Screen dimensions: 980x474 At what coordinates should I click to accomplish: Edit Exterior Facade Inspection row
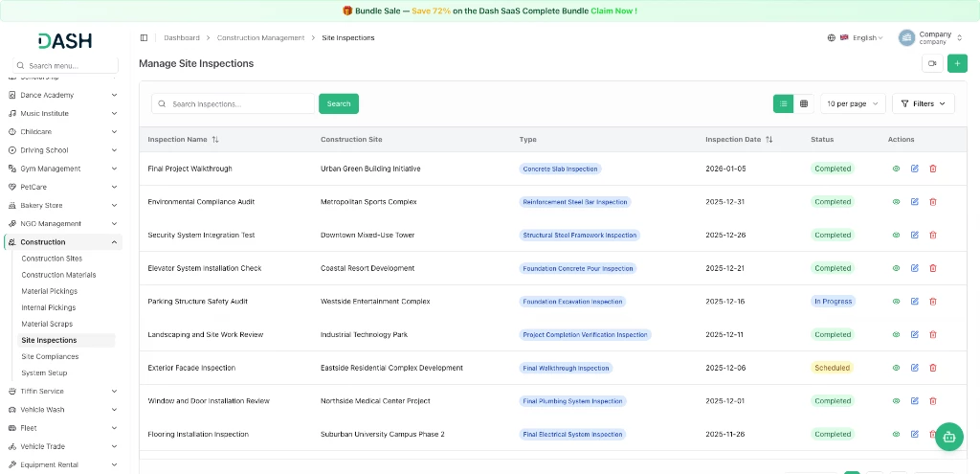[914, 368]
